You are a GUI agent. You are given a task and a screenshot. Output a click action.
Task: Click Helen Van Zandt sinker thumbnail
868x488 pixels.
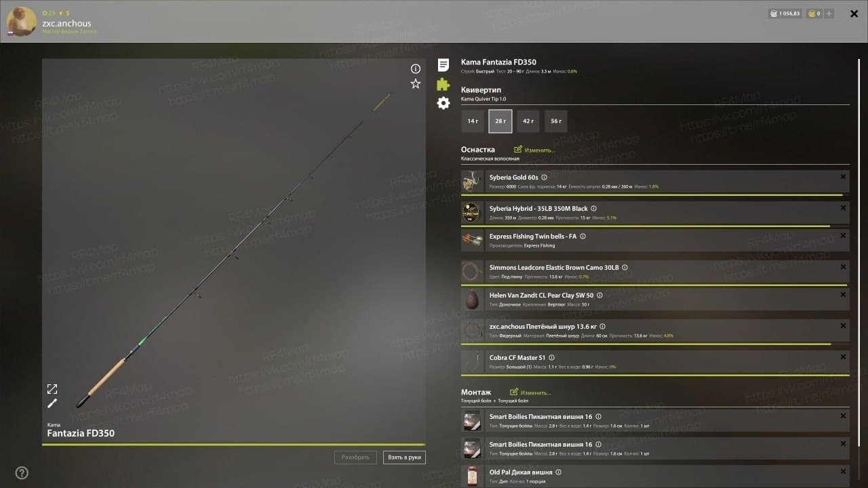tap(471, 300)
